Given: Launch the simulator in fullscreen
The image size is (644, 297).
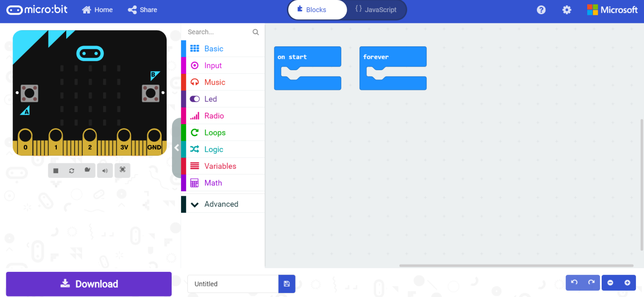Looking at the screenshot, I should point(122,170).
